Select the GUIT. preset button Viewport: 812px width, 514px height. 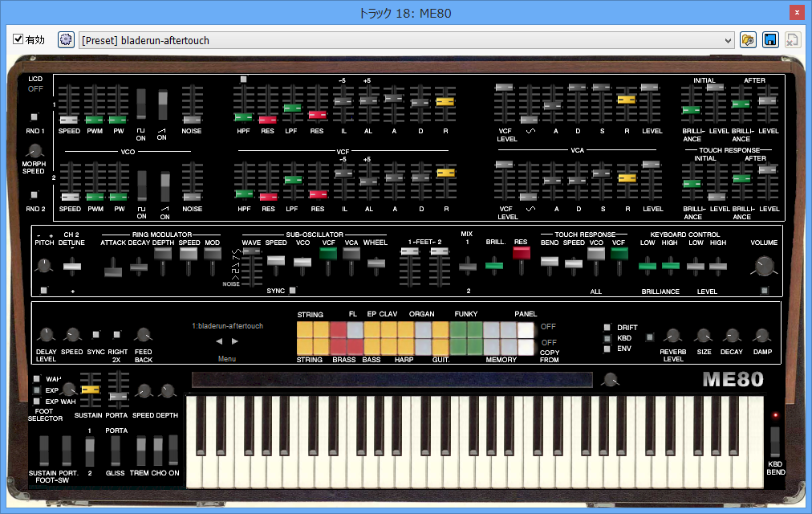coord(441,347)
